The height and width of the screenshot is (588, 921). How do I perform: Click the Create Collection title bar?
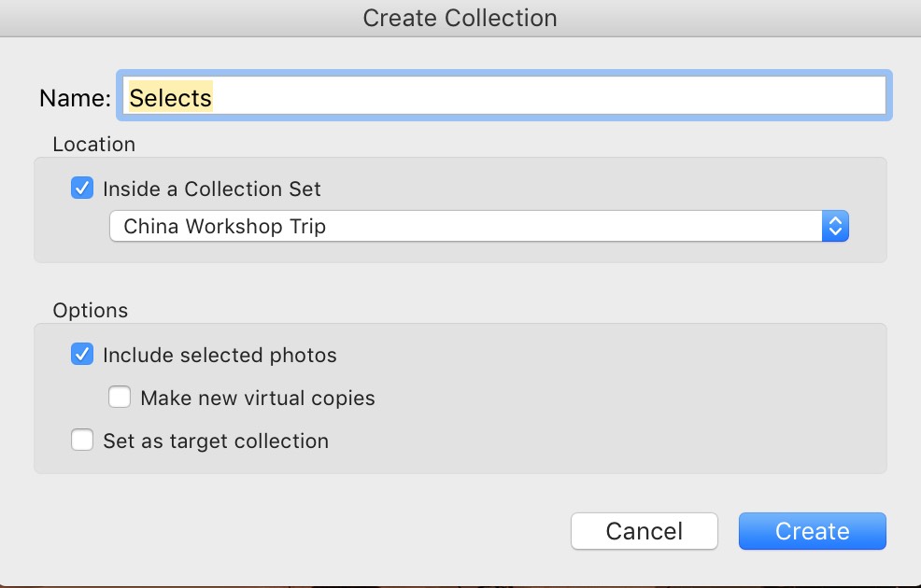point(460,18)
